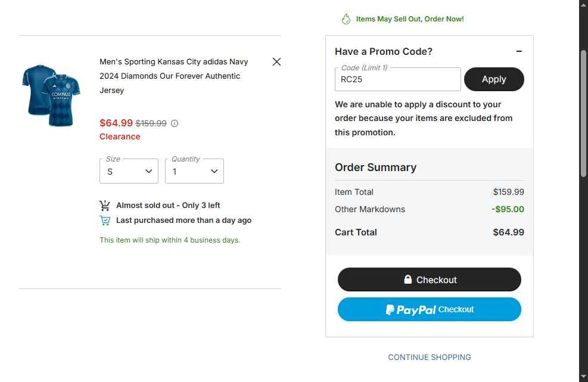Click the price info icon beside $159.99

[175, 123]
